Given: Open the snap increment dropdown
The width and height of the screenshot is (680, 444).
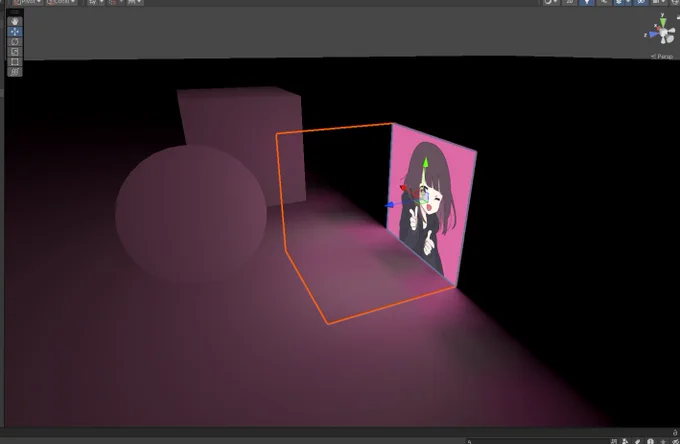Looking at the screenshot, I should (134, 2).
